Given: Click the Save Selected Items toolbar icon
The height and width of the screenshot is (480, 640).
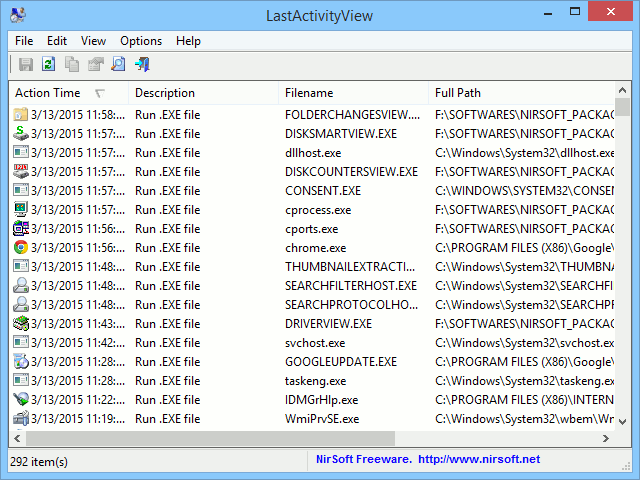Looking at the screenshot, I should point(26,64).
